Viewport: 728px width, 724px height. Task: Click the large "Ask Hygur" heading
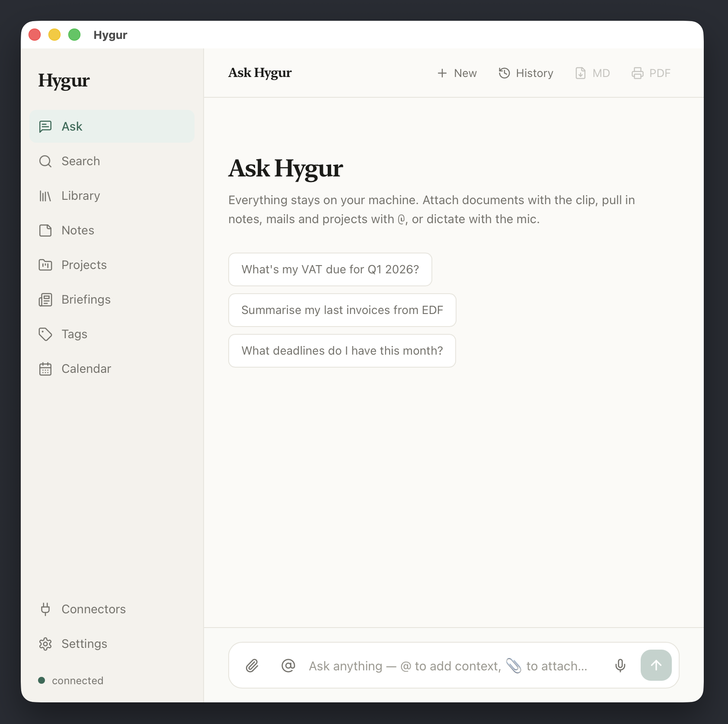pos(286,168)
